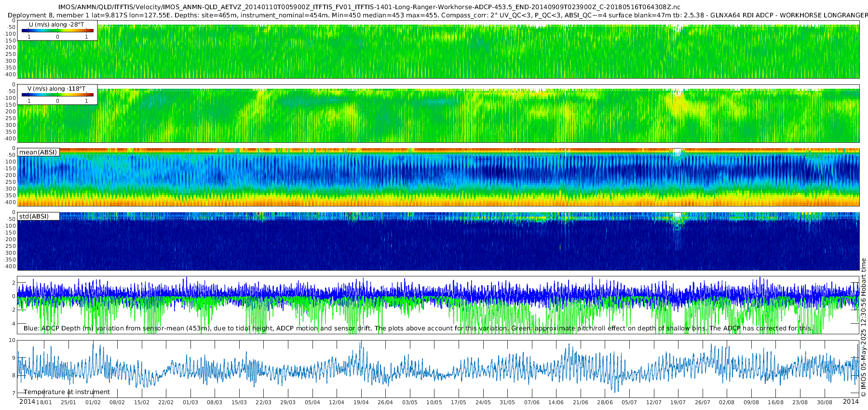The image size is (868, 410).
Task: Click the V velocity colorbar legend
Action: [x=57, y=95]
